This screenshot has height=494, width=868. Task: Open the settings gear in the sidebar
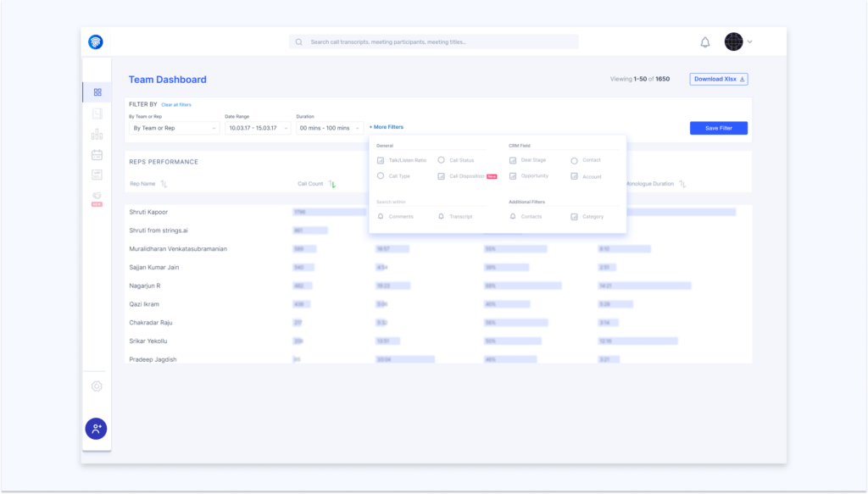pos(97,386)
